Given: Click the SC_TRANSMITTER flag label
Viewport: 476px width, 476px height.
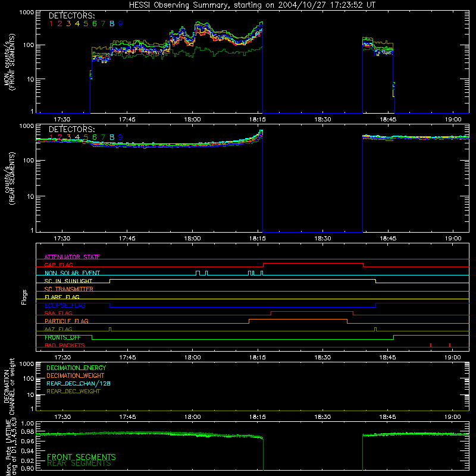Looking at the screenshot, I should coord(68,289).
